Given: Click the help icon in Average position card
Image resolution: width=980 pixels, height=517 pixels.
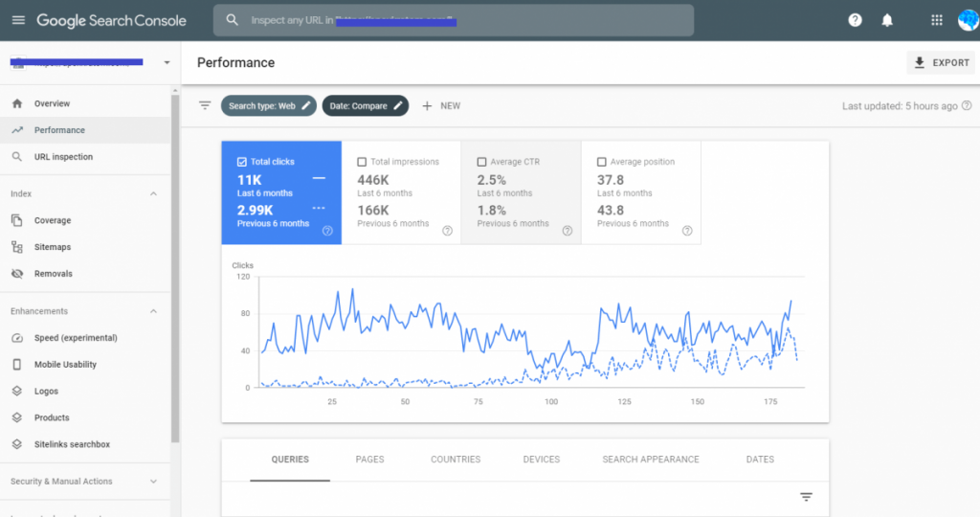Looking at the screenshot, I should click(687, 231).
